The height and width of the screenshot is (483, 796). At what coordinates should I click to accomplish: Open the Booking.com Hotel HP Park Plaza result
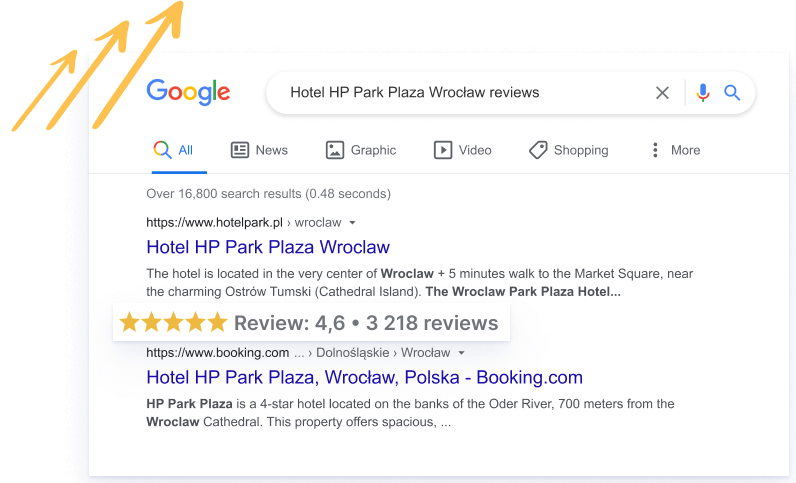coord(364,377)
